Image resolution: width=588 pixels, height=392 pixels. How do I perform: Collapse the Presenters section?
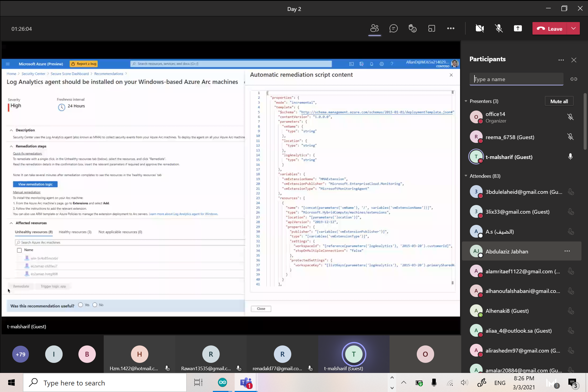pyautogui.click(x=466, y=101)
